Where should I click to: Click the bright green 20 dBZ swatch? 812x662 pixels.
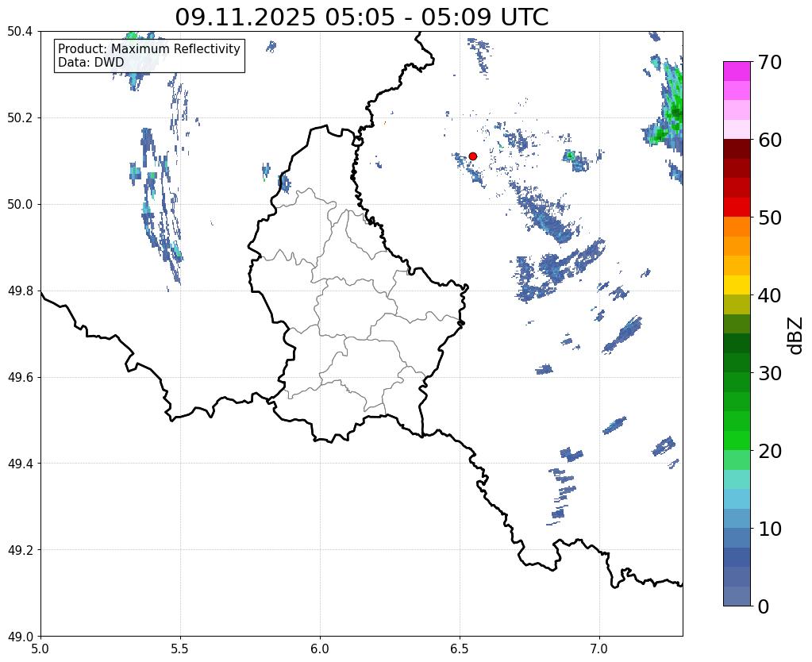737,441
